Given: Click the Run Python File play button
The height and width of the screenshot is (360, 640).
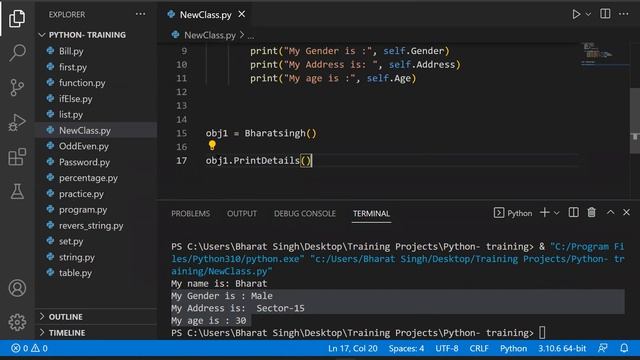Looking at the screenshot, I should tap(576, 14).
